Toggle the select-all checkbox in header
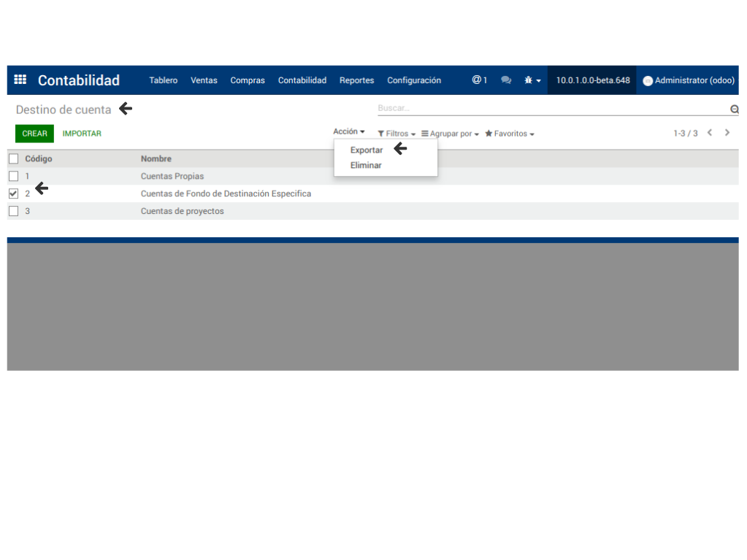 click(13, 158)
